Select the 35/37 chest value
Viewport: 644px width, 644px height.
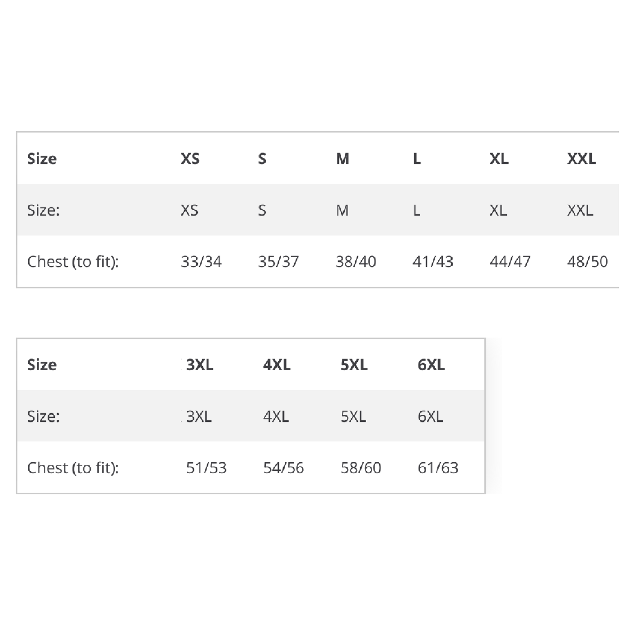coord(278,262)
